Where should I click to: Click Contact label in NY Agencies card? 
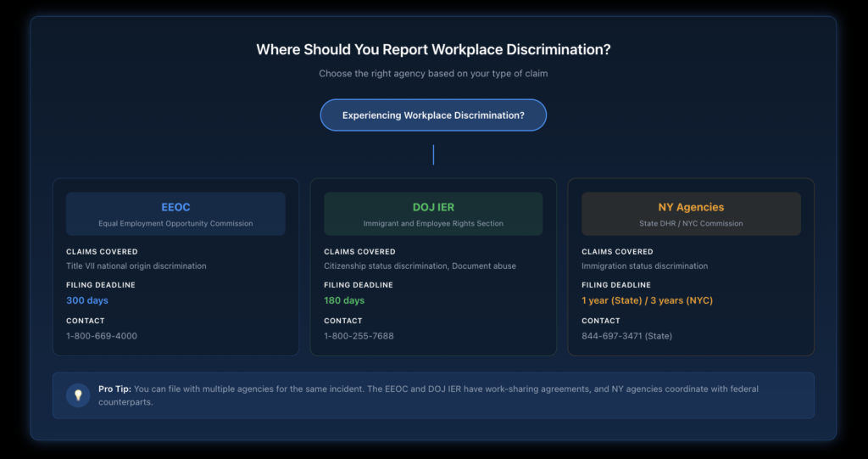[x=601, y=321]
